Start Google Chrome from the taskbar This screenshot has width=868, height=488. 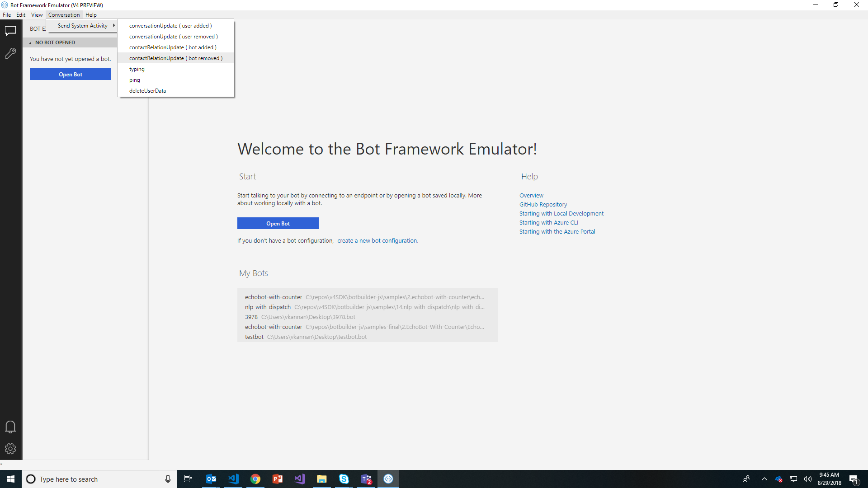point(255,479)
